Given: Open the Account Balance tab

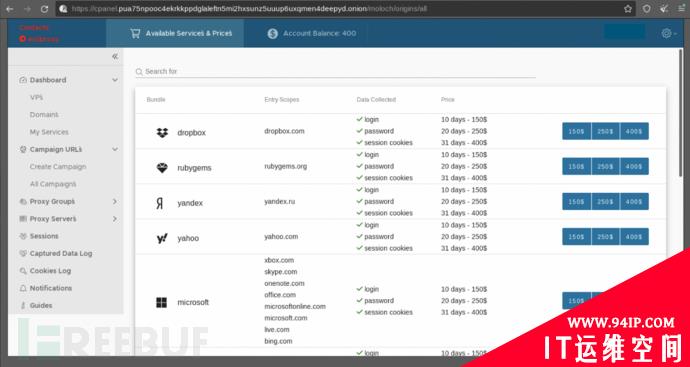Looking at the screenshot, I should tap(312, 33).
